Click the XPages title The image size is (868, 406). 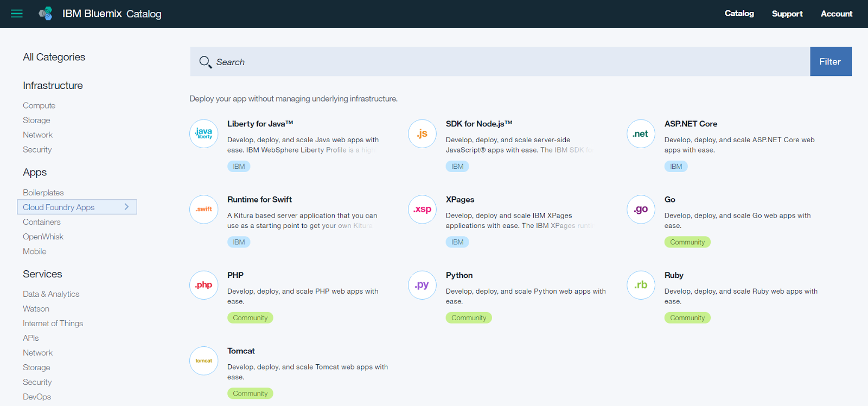pyautogui.click(x=460, y=199)
